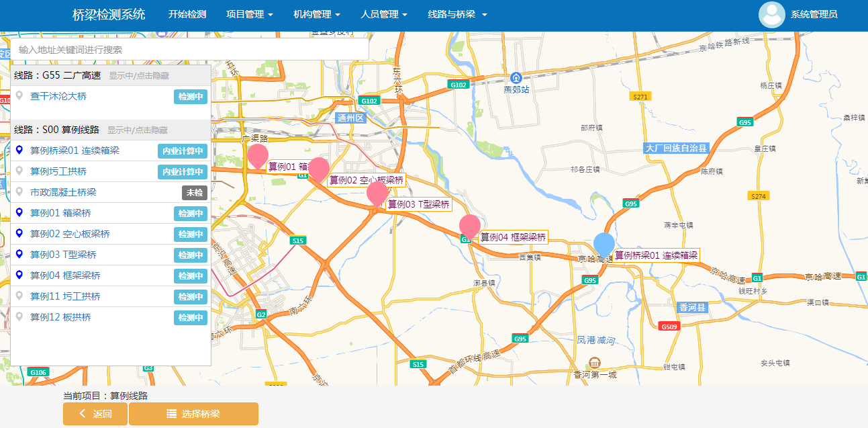The image size is (868, 428).
Task: Select 算例11 圬工拱桥 in the bridge list
Action: point(65,296)
